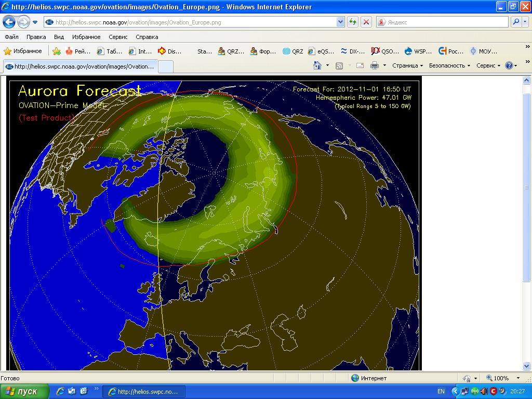This screenshot has width=532, height=399.
Task: Click the EN language indicator
Action: click(441, 392)
